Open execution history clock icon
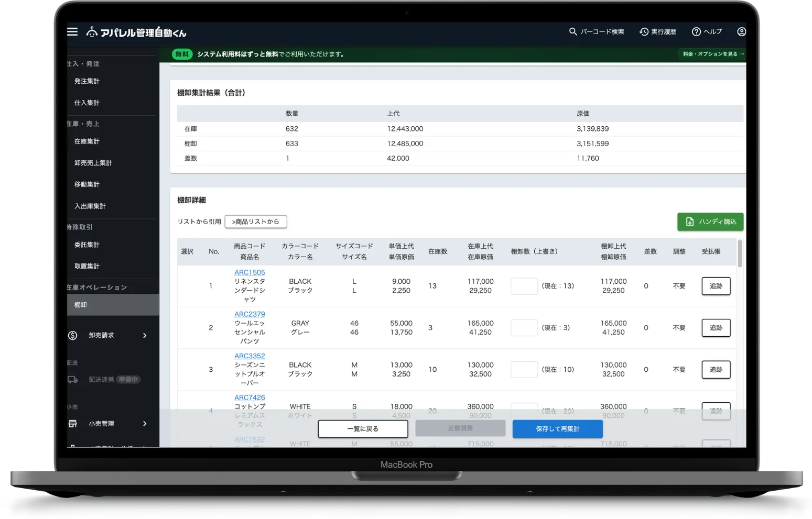812x519 pixels. pos(644,32)
